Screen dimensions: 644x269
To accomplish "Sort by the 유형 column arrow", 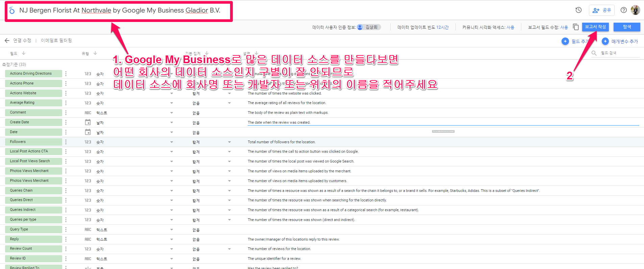I will tap(95, 53).
